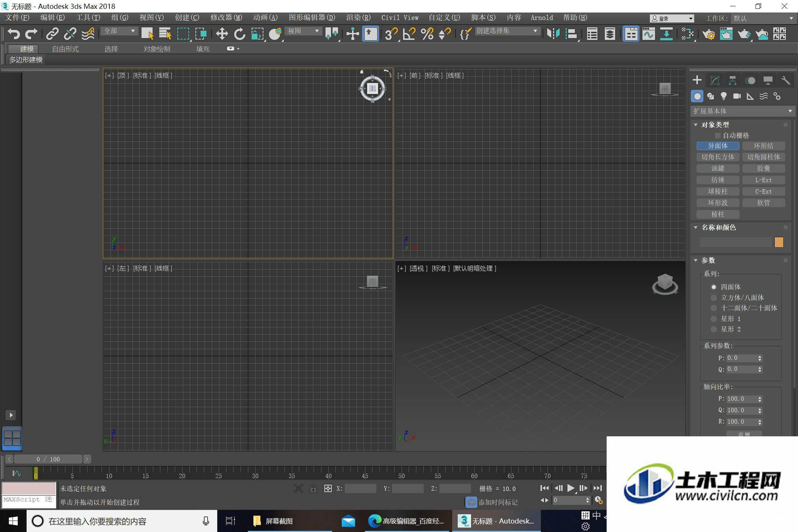This screenshot has width=798, height=532.
Task: Open the 修改器(M) menu
Action: tap(226, 17)
